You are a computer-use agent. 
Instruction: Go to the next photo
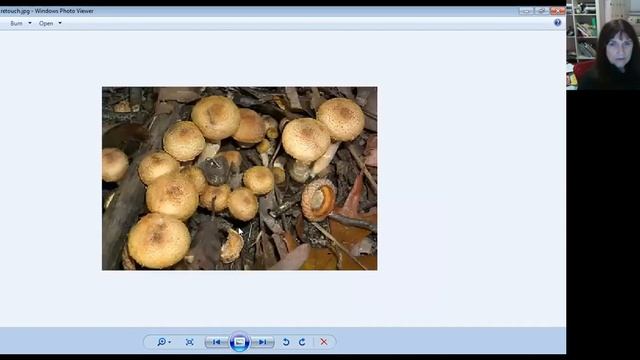pyautogui.click(x=262, y=342)
